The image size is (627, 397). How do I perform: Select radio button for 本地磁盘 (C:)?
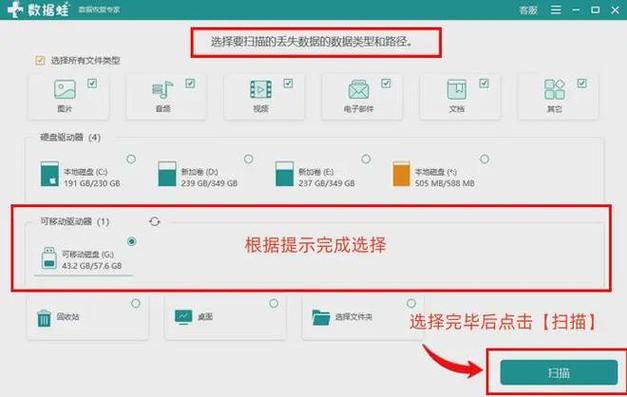131,159
